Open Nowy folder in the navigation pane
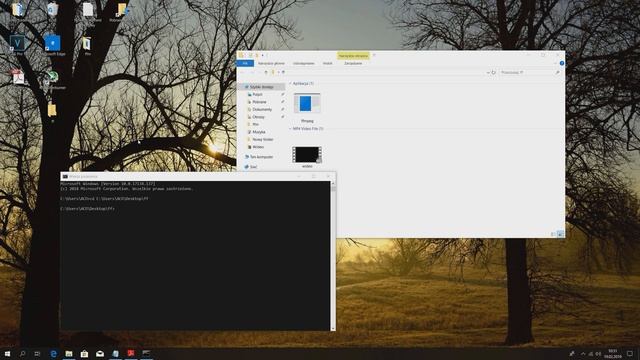 pos(262,139)
